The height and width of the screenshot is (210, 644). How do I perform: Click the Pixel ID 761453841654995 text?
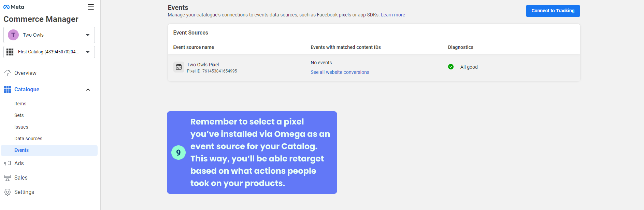pyautogui.click(x=212, y=71)
